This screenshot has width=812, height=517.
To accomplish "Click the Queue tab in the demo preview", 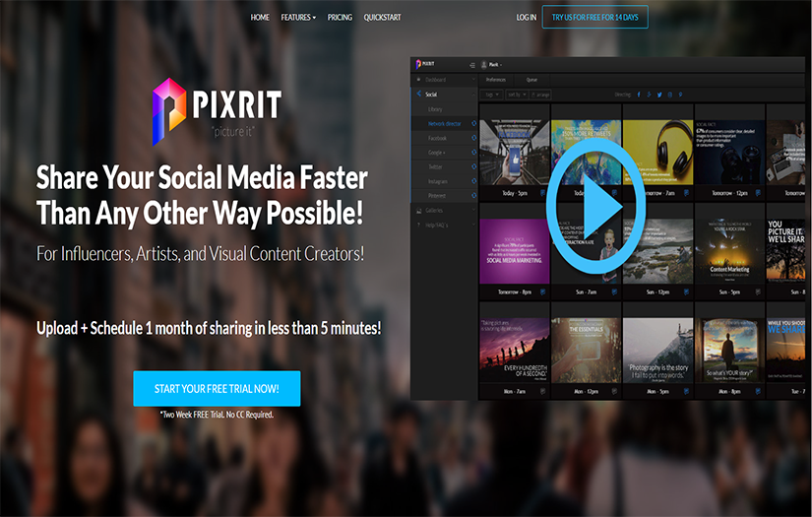I will (531, 80).
